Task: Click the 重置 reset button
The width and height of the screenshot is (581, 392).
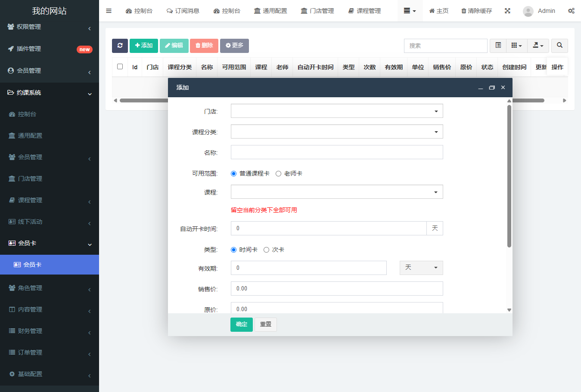Action: click(x=266, y=324)
